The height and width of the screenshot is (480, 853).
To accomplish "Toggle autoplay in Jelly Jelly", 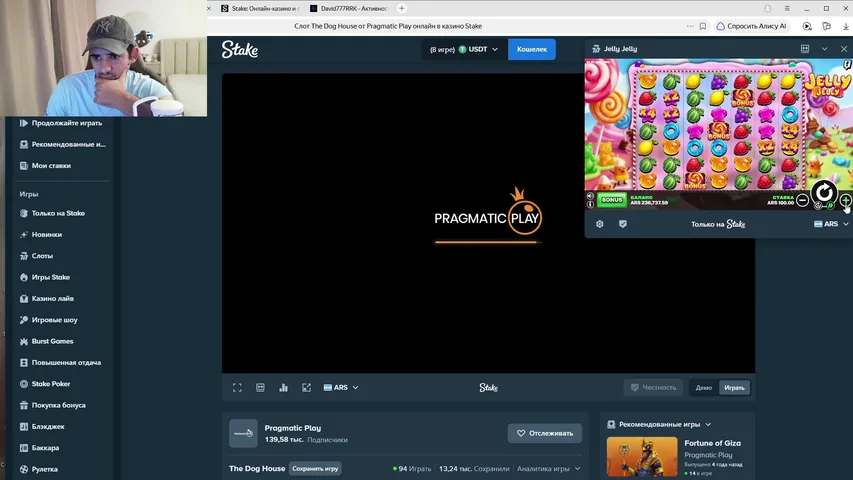I will (x=818, y=206).
